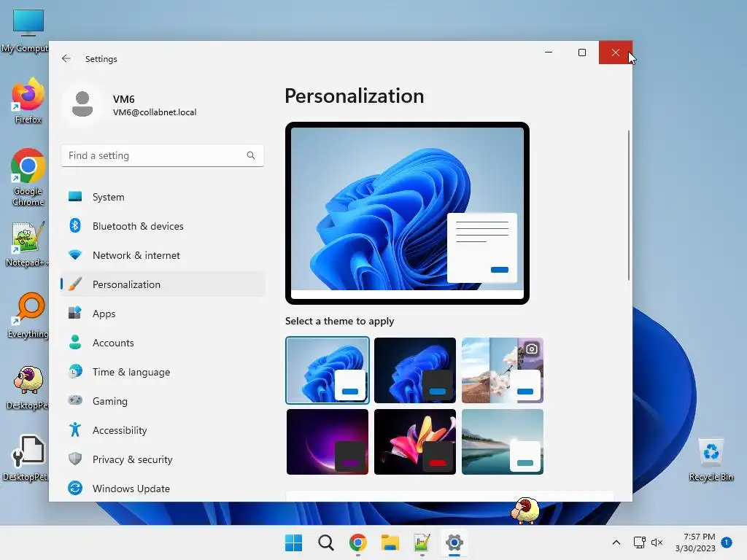The width and height of the screenshot is (747, 560).
Task: Click in the Find a setting box
Action: tap(163, 155)
